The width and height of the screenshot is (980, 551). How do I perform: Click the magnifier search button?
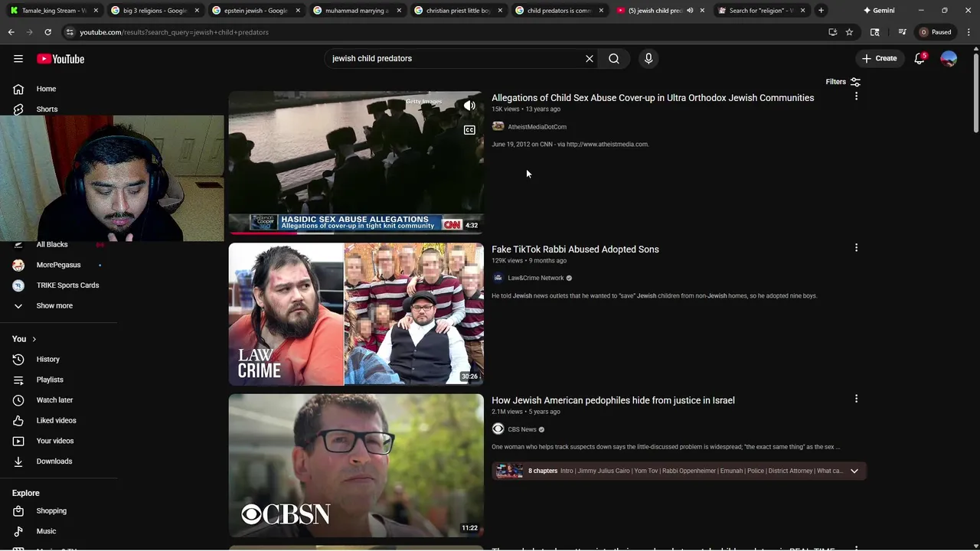[614, 58]
